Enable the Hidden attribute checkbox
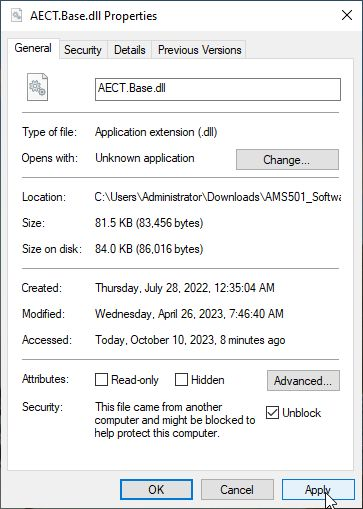The height and width of the screenshot is (509, 363). [x=181, y=379]
